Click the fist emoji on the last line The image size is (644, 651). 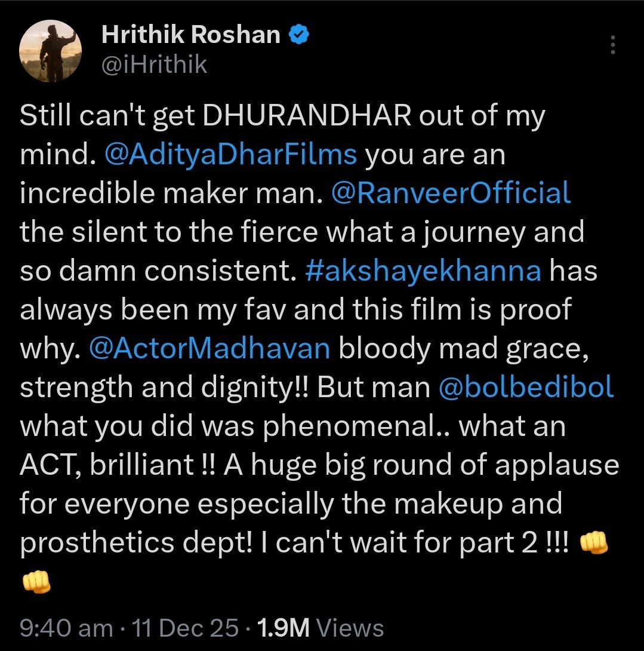(x=35, y=580)
